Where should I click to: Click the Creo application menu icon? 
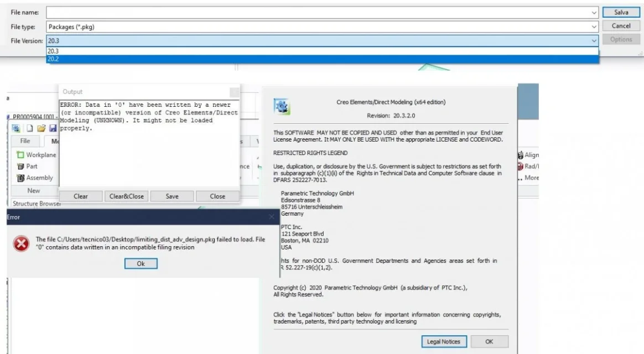coord(15,128)
